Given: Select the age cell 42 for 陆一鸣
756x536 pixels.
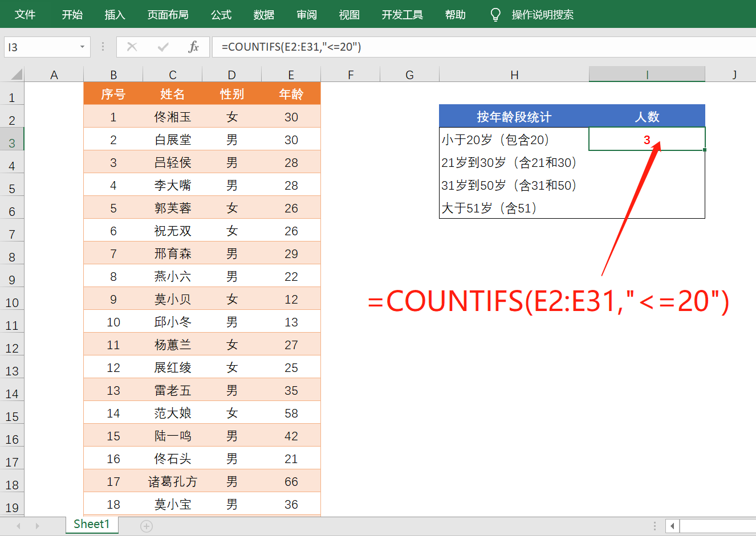Looking at the screenshot, I should coord(291,436).
